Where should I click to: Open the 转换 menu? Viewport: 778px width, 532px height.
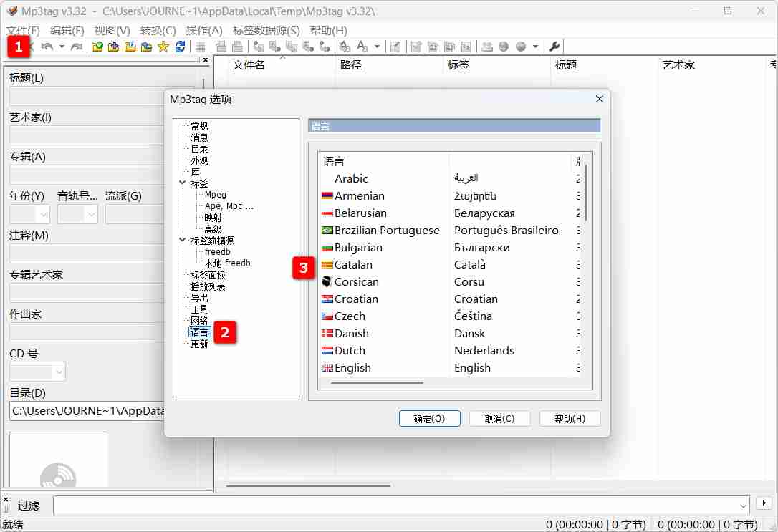pos(158,31)
